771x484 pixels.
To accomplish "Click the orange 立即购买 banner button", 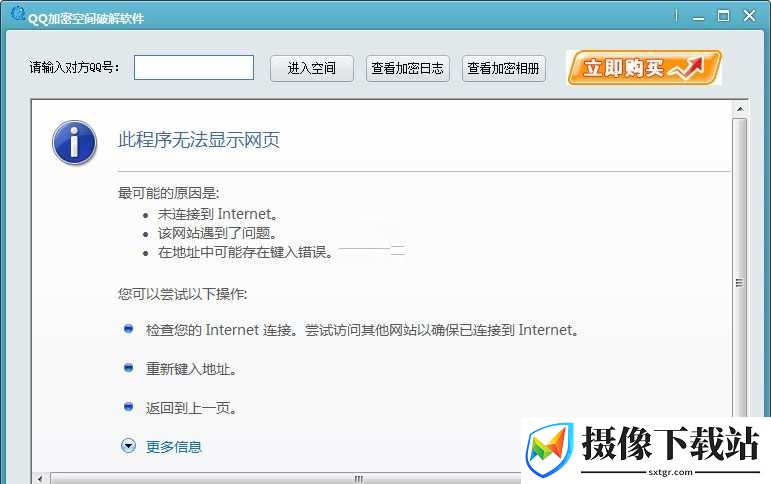I will point(644,67).
